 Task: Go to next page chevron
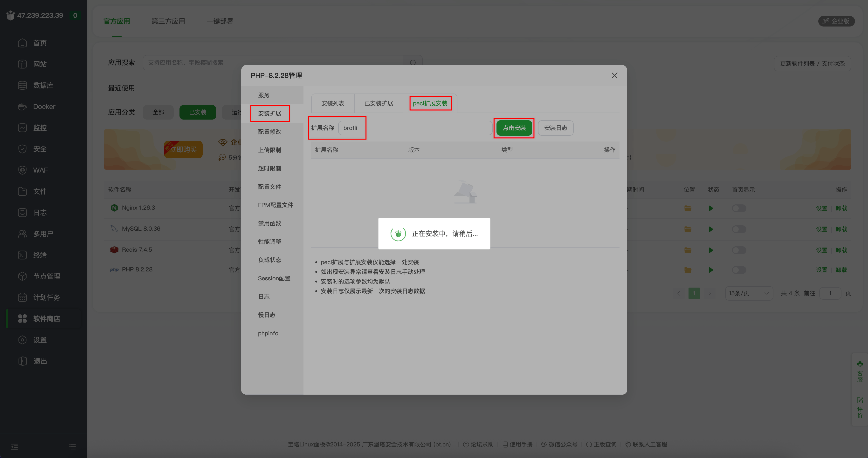(710, 293)
